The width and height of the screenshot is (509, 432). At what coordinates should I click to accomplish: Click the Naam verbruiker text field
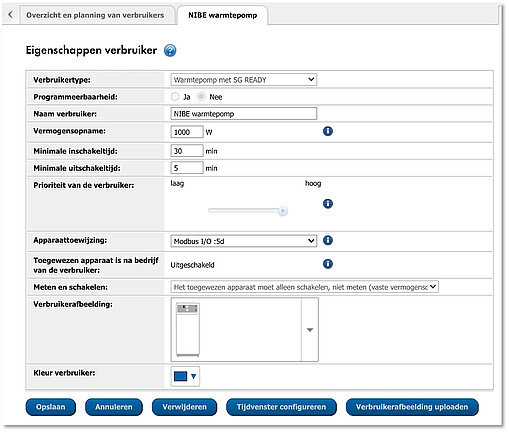tap(244, 114)
